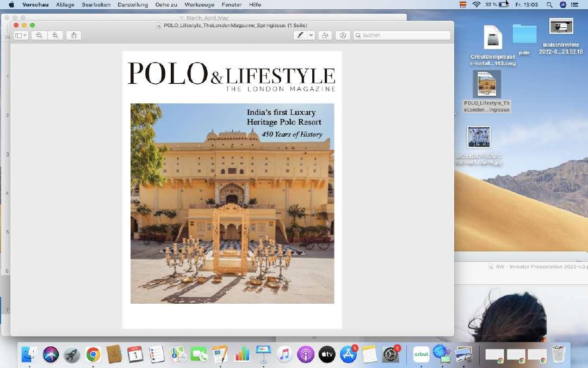Open the Darstellung menu
This screenshot has width=588, height=368.
pyautogui.click(x=133, y=4)
